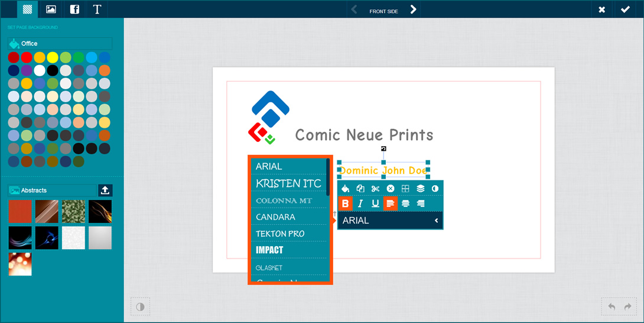The image size is (644, 323).
Task: Toggle bold formatting off
Action: tap(346, 204)
